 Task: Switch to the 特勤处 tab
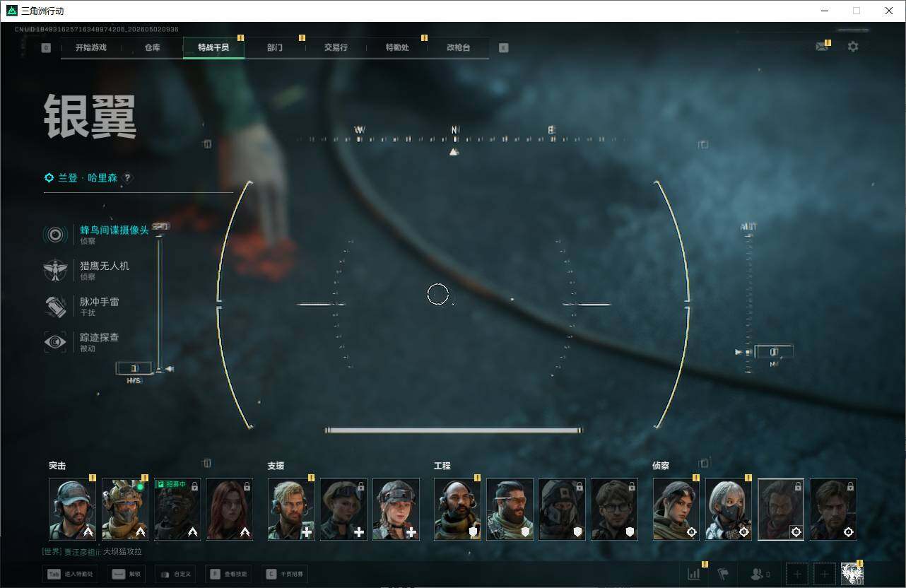397,47
